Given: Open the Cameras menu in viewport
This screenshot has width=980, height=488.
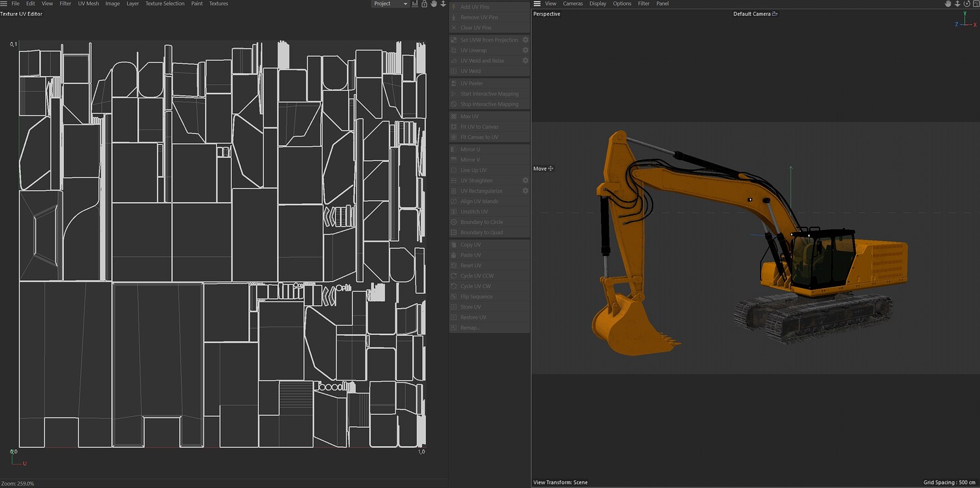Looking at the screenshot, I should [x=572, y=4].
